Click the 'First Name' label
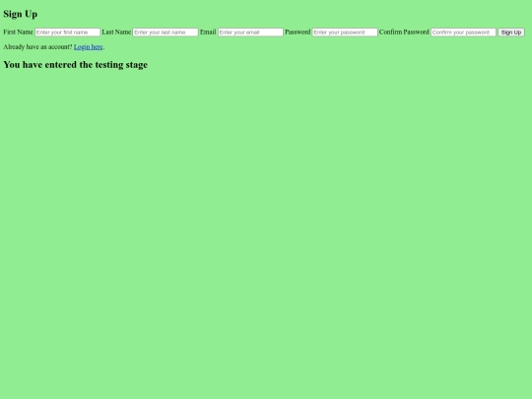 (x=18, y=32)
